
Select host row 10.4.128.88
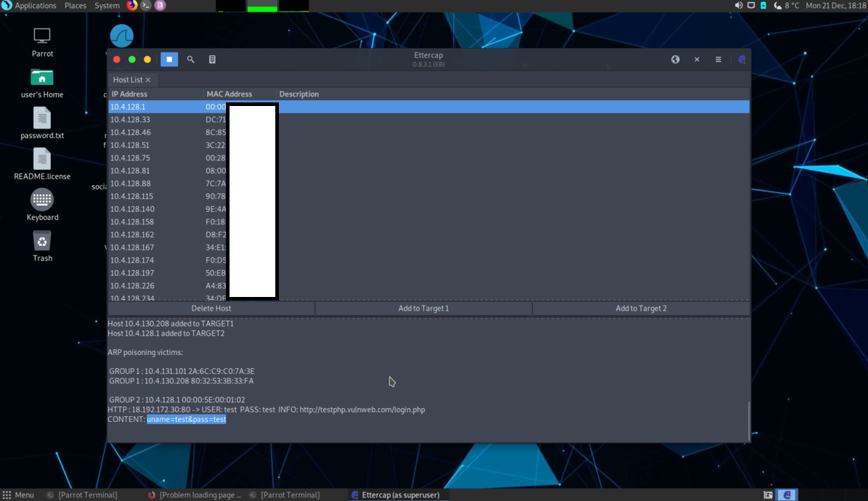coord(429,183)
